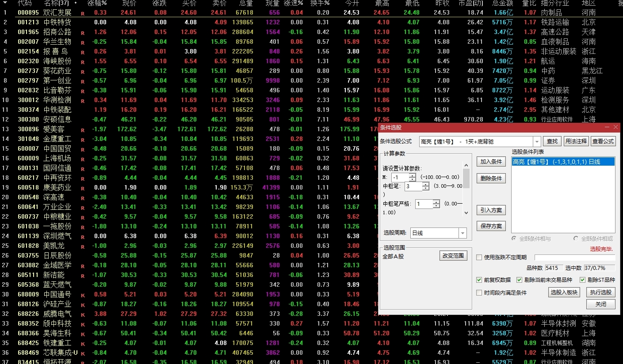
Task: Decrease 中枢笔 value with the down spinner arrow
Action: pos(425,189)
